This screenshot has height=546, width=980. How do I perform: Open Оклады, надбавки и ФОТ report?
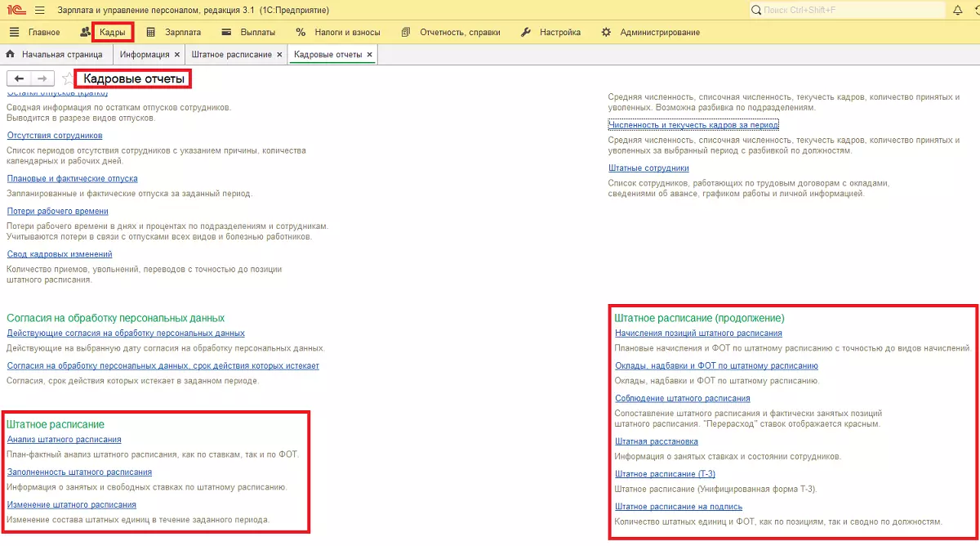click(716, 366)
